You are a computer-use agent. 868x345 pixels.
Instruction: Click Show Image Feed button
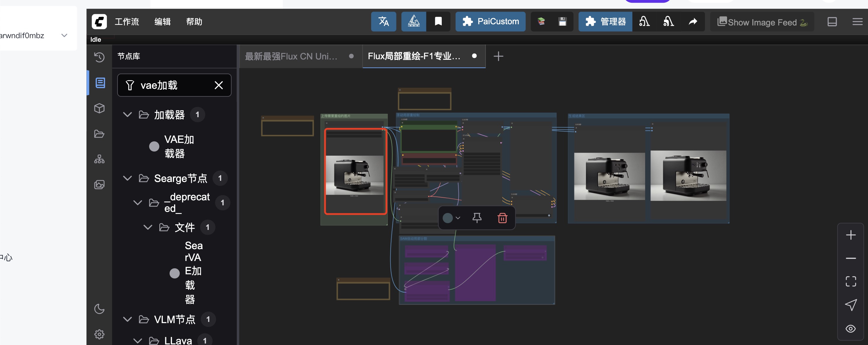(x=762, y=22)
